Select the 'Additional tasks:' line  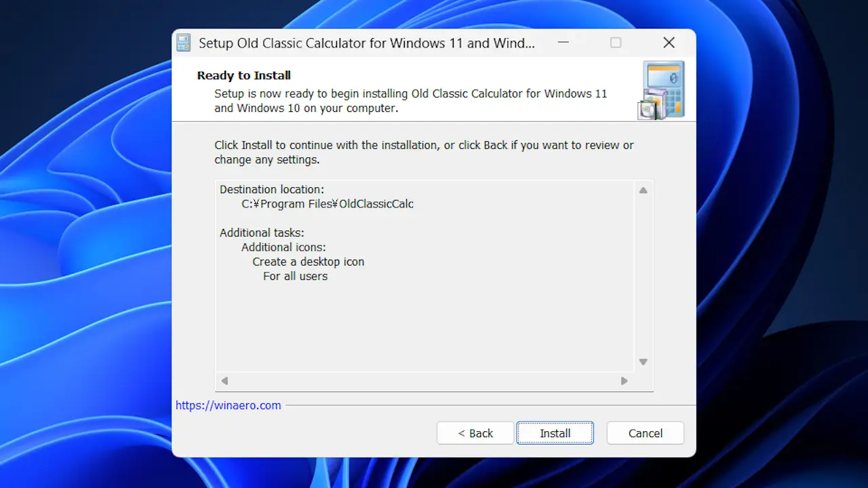(262, 233)
